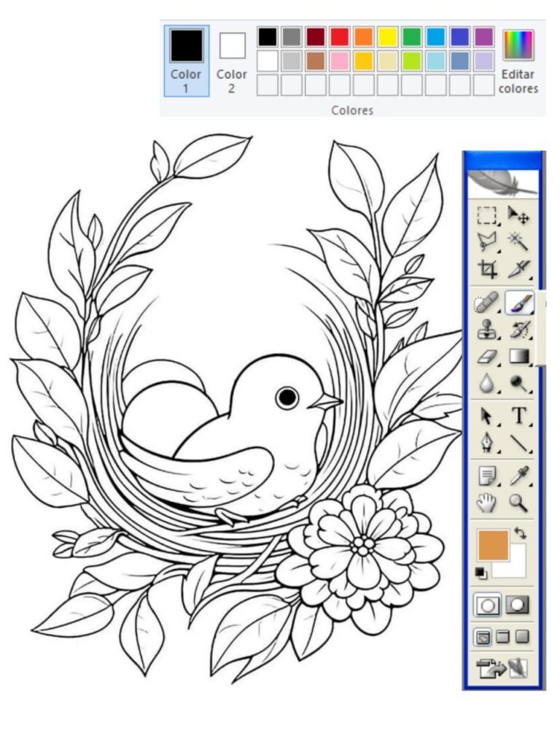Pick the gold palette swatch
The height and width of the screenshot is (747, 560).
coord(364,61)
